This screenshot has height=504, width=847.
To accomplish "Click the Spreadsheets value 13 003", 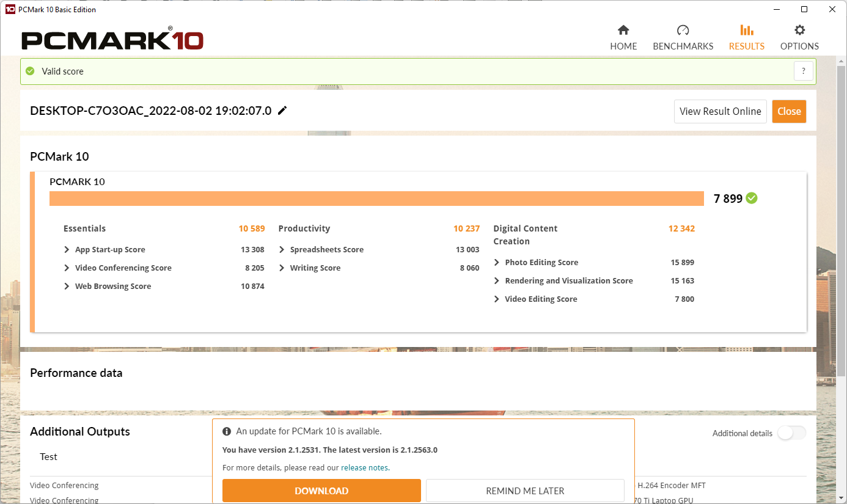I will pyautogui.click(x=468, y=249).
